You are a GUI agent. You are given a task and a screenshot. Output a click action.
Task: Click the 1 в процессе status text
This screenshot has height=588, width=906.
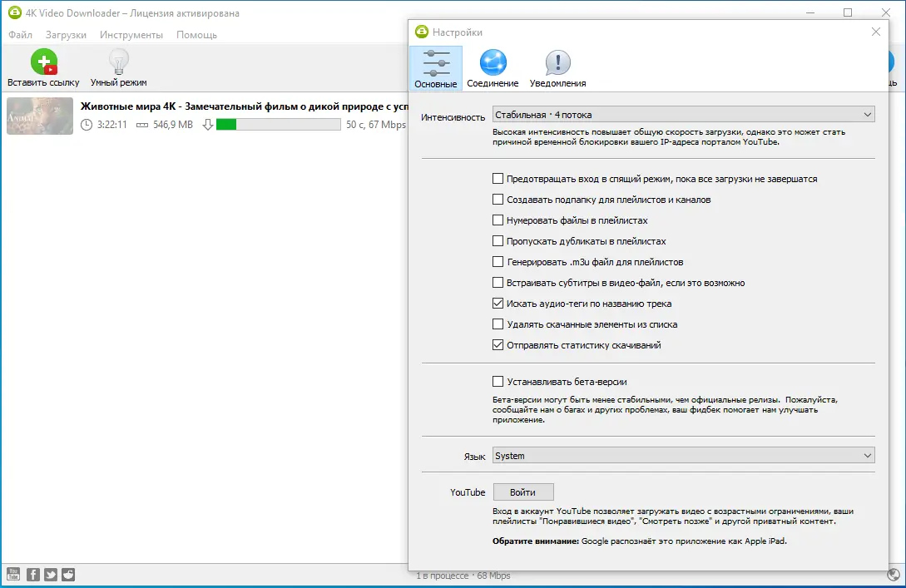[442, 576]
